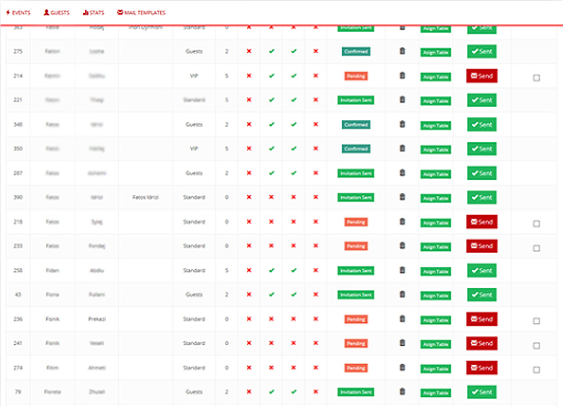Viewport: 563px width, 407px height.
Task: Select the checkbox for row 233
Action: click(536, 248)
